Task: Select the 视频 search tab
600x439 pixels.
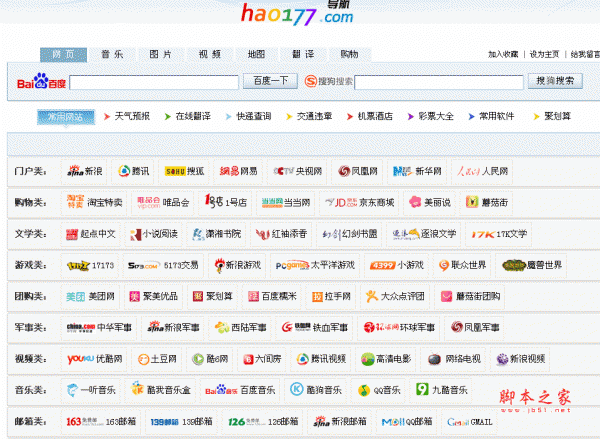Action: pos(210,54)
